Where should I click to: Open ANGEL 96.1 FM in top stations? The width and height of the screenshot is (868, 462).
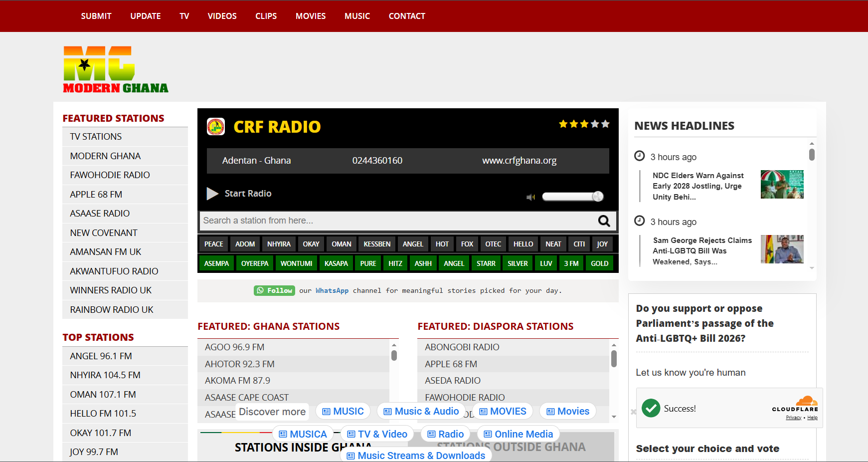(x=125, y=356)
